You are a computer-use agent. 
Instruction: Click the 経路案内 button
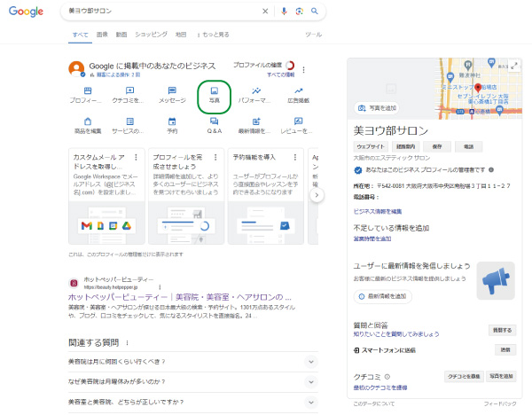[406, 146]
